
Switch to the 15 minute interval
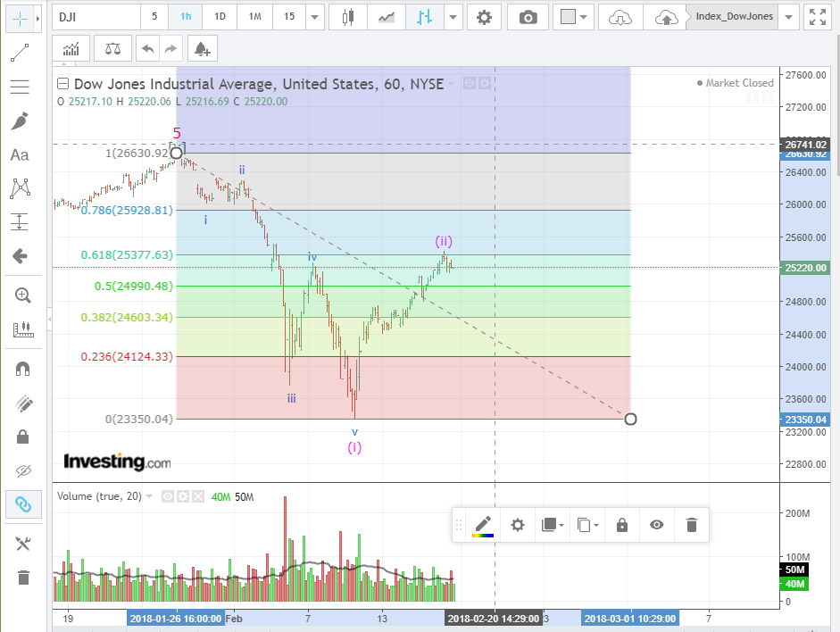[289, 17]
